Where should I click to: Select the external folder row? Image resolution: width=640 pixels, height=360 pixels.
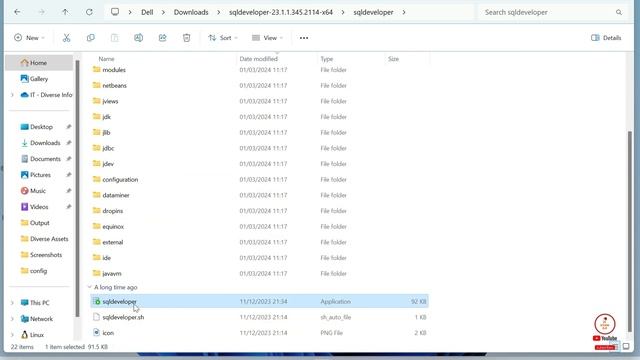[x=259, y=242]
